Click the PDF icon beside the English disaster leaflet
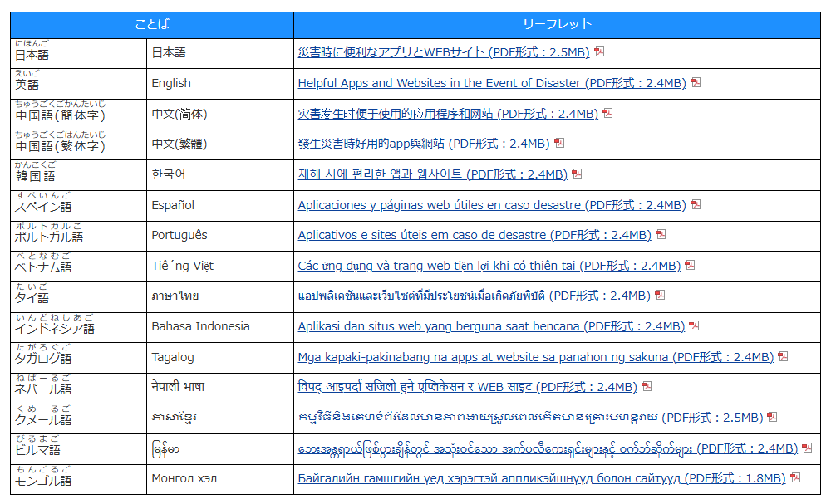The image size is (831, 504). click(697, 83)
